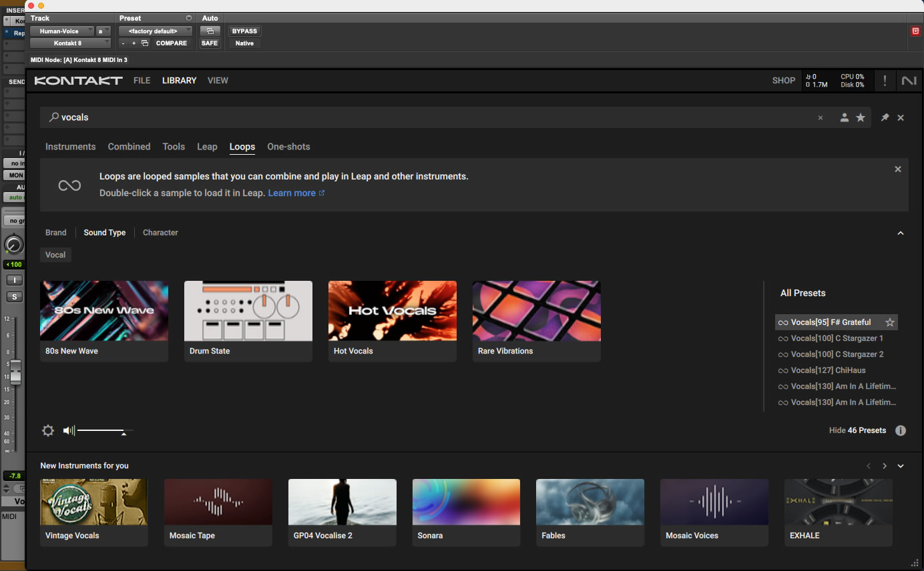This screenshot has height=571, width=924.
Task: Toggle the SAFE automation button
Action: (x=210, y=43)
